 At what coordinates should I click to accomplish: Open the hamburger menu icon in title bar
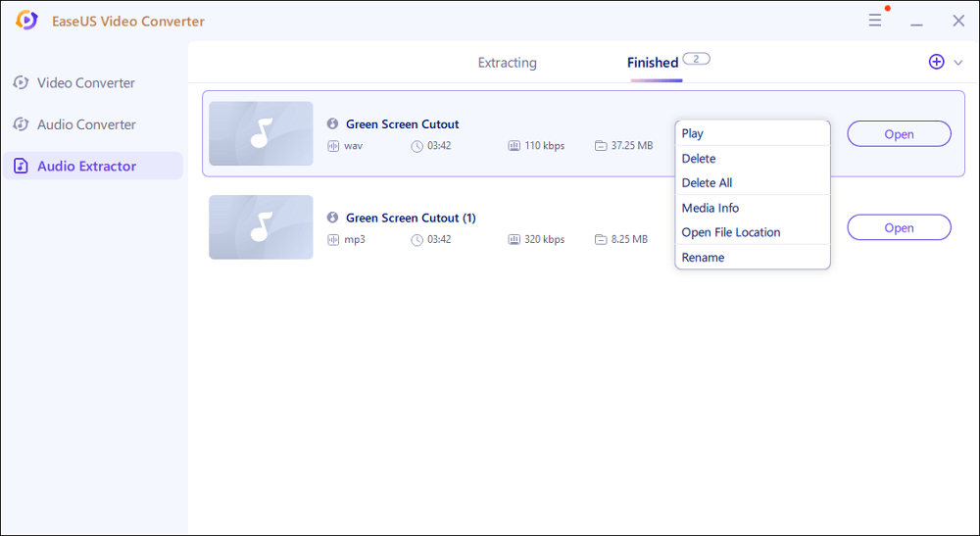875,21
